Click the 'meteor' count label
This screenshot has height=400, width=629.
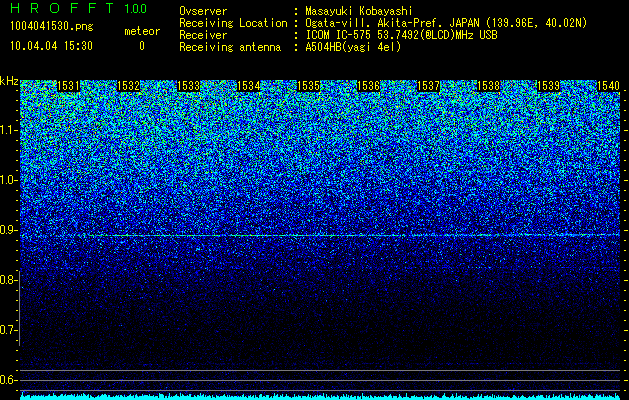[x=142, y=31]
